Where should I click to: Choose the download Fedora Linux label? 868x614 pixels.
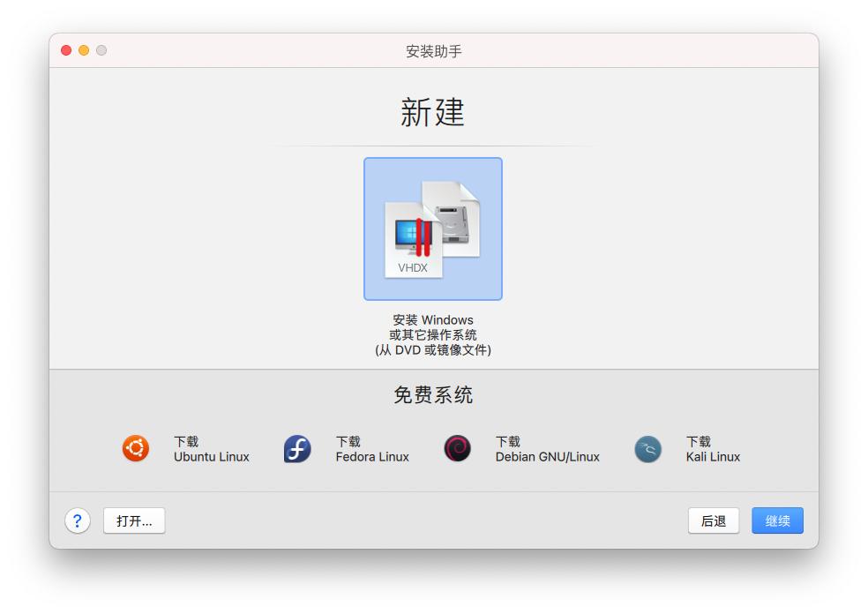[x=372, y=449]
